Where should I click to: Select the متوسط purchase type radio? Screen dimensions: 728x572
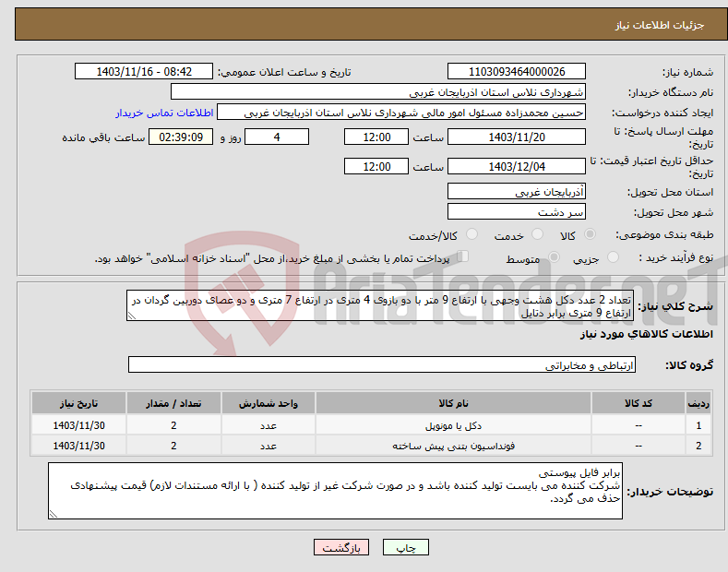[554, 257]
